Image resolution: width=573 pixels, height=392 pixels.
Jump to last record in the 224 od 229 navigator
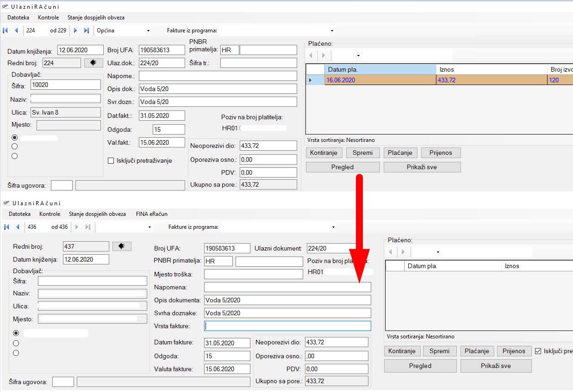[86, 31]
